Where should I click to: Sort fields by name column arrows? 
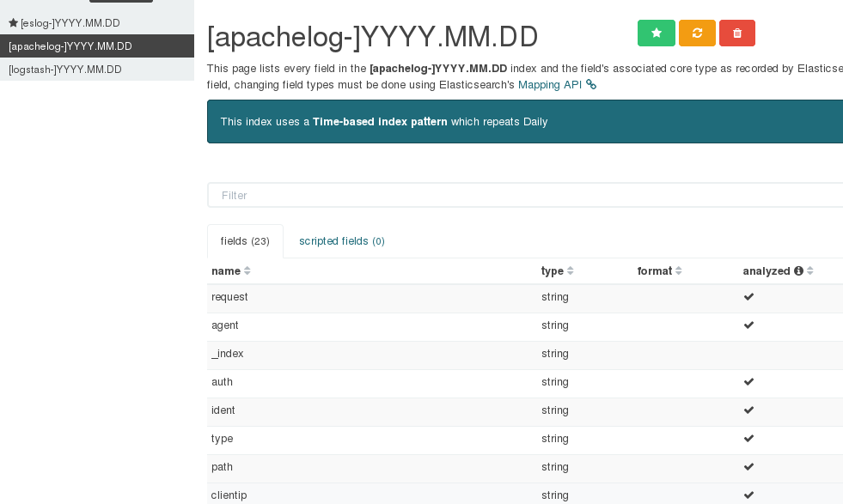click(247, 270)
